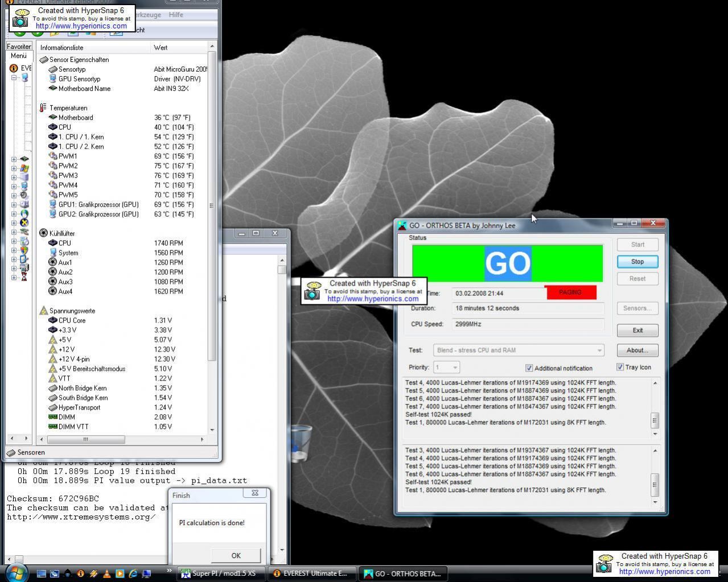Switch to the GO - ORTHOS BETA taskbar button

point(404,573)
